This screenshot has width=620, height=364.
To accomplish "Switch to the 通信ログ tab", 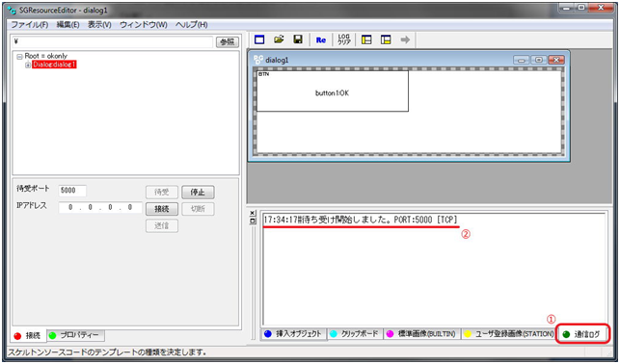I will tap(582, 334).
